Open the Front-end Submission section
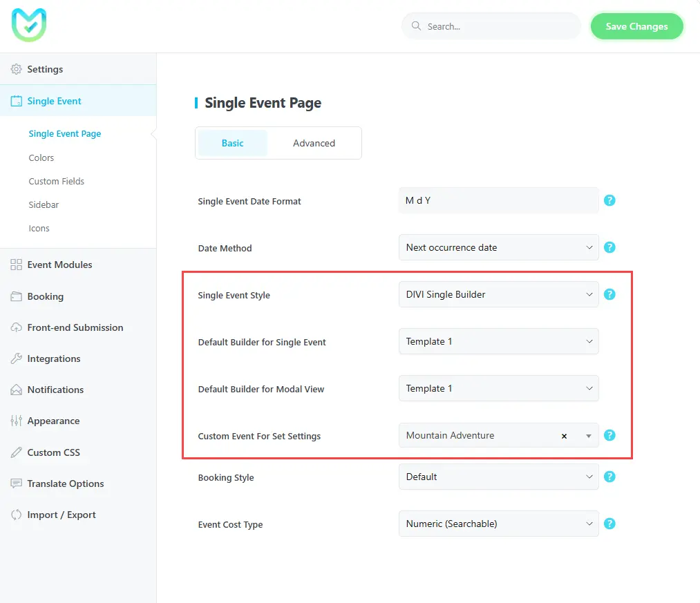Image resolution: width=700 pixels, height=603 pixels. point(78,327)
